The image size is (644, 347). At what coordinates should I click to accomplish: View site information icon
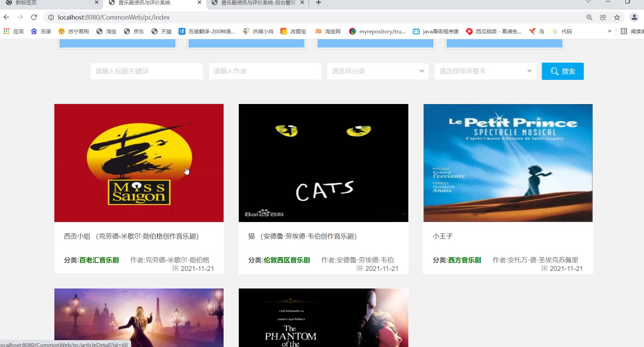click(x=51, y=17)
